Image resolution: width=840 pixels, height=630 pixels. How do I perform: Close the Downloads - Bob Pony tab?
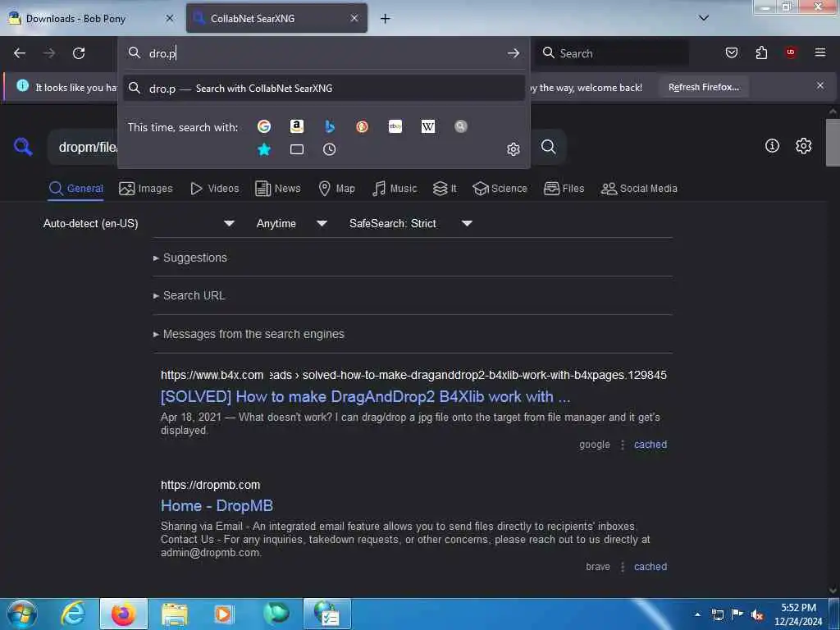click(x=170, y=18)
